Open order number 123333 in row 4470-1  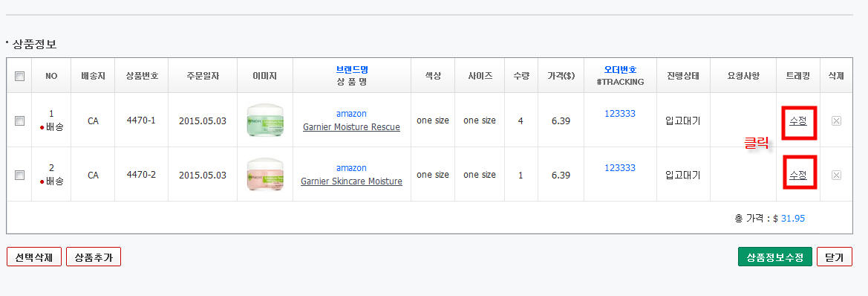tap(620, 114)
